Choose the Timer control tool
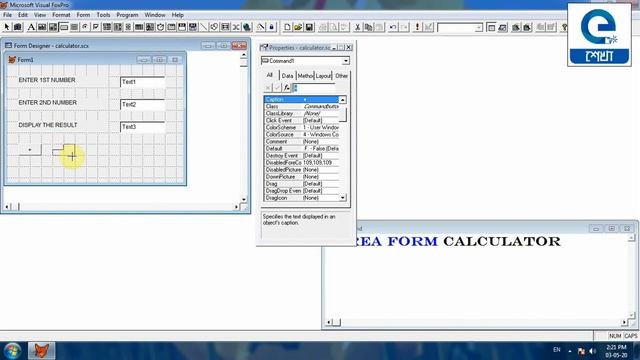Image resolution: width=640 pixels, height=360 pixels. (x=160, y=27)
